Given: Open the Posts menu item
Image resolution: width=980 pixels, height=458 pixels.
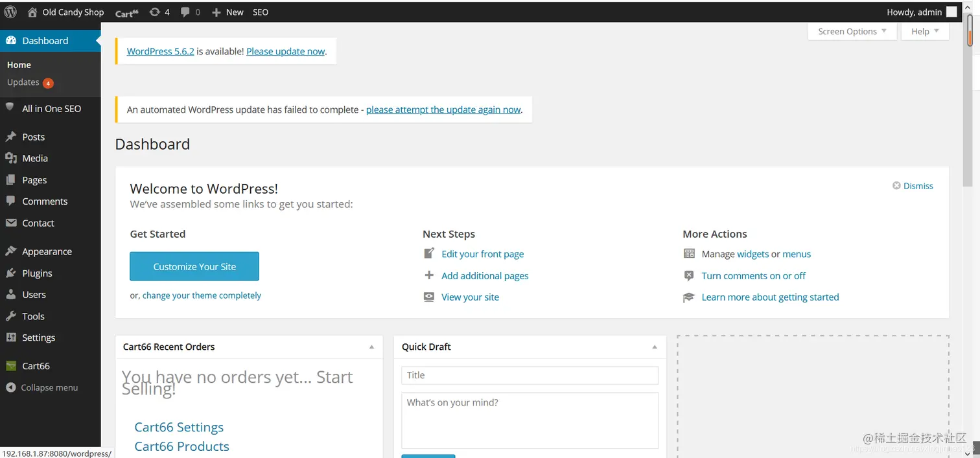Looking at the screenshot, I should pyautogui.click(x=33, y=137).
